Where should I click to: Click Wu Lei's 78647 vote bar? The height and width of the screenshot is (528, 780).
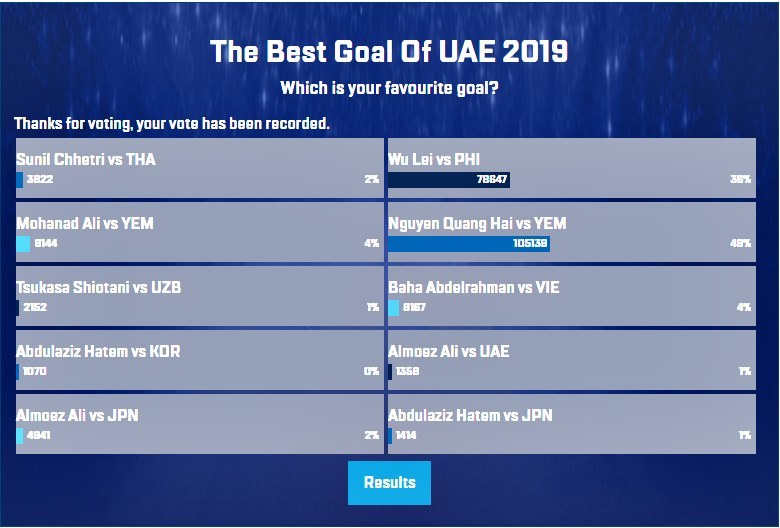pos(449,180)
